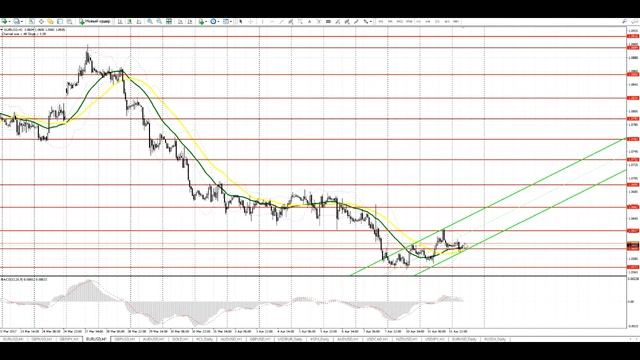Switch timeframe to H4
640x360 pixels.
point(428,21)
